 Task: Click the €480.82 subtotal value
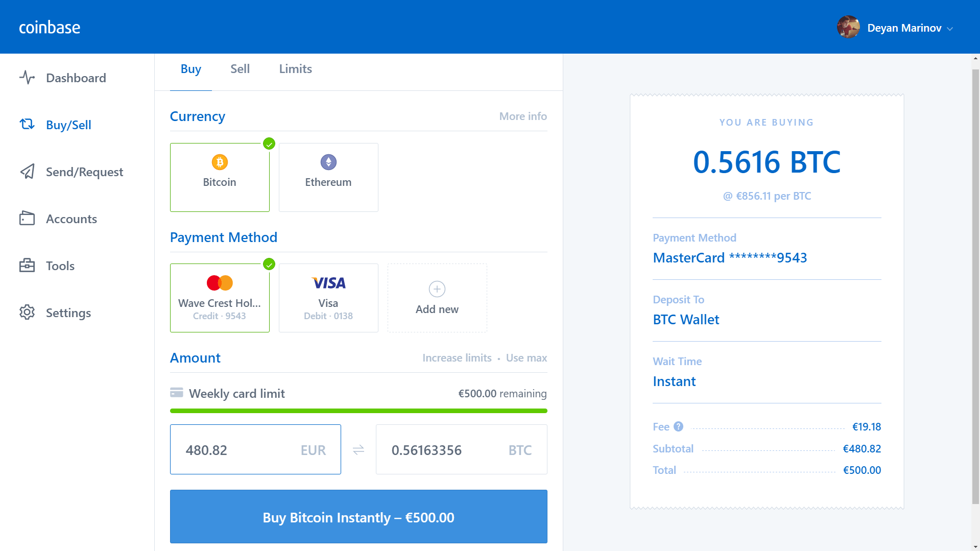862,449
